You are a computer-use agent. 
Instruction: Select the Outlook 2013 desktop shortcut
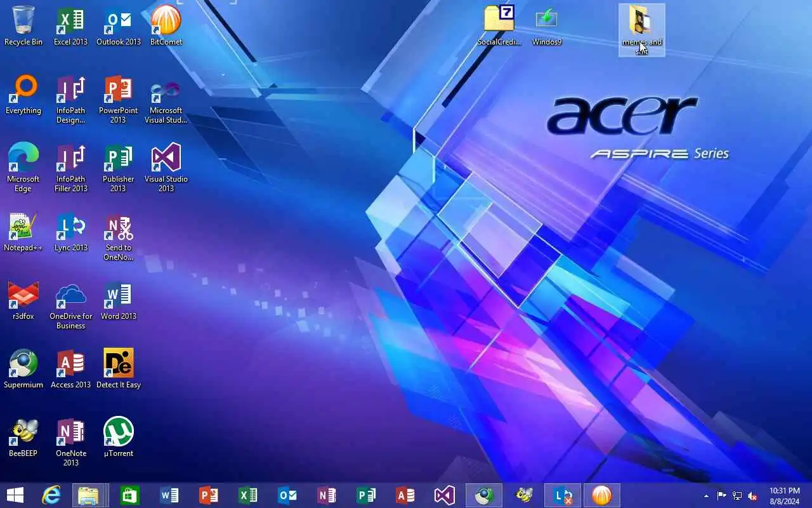pyautogui.click(x=119, y=25)
